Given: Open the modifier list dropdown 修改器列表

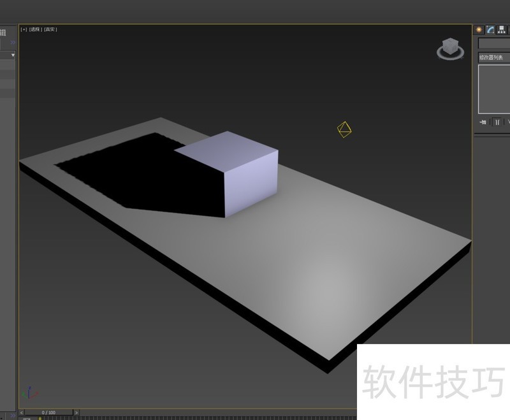Looking at the screenshot, I should 493,57.
